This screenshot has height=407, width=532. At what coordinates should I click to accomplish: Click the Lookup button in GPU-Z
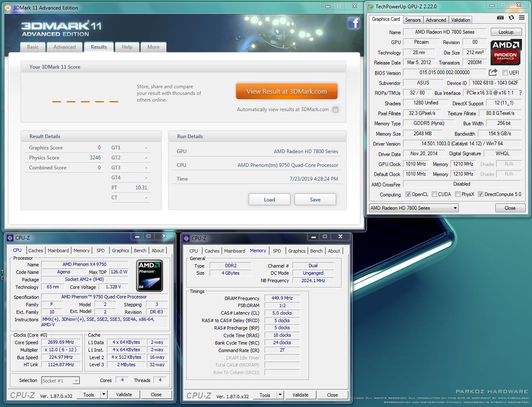tap(506, 32)
